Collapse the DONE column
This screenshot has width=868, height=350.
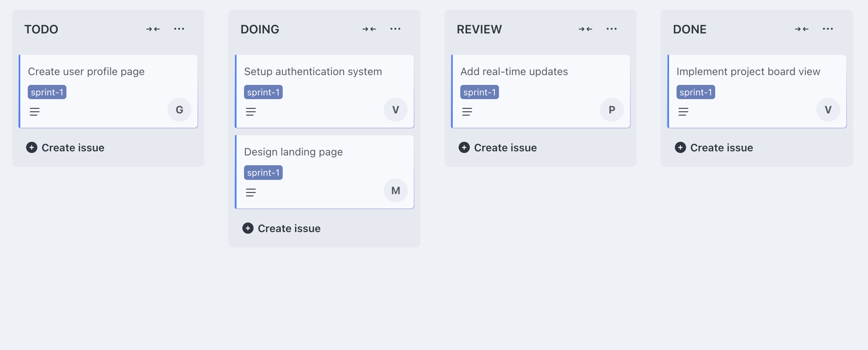(802, 29)
